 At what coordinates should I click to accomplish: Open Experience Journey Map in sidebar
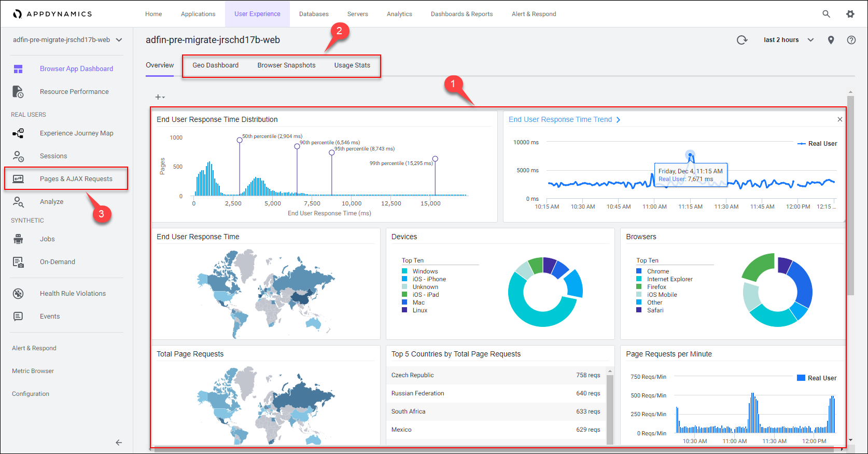(x=76, y=133)
